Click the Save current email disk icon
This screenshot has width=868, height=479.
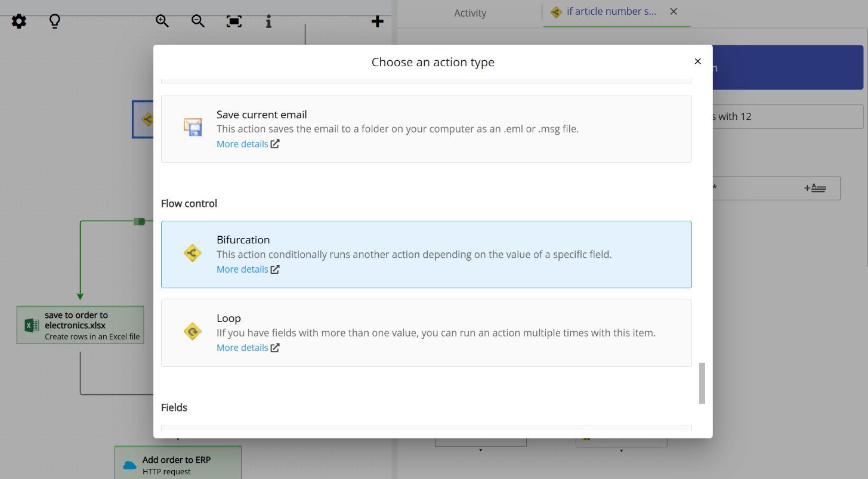[x=192, y=127]
